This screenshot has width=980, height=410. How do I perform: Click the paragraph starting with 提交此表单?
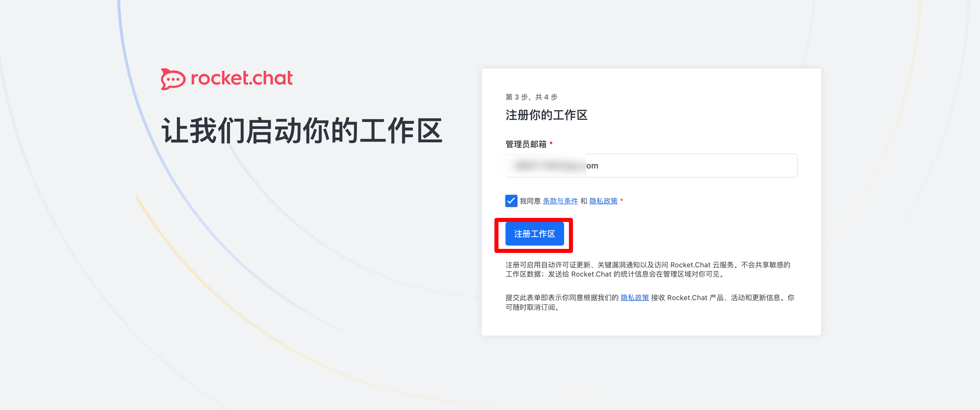click(649, 302)
